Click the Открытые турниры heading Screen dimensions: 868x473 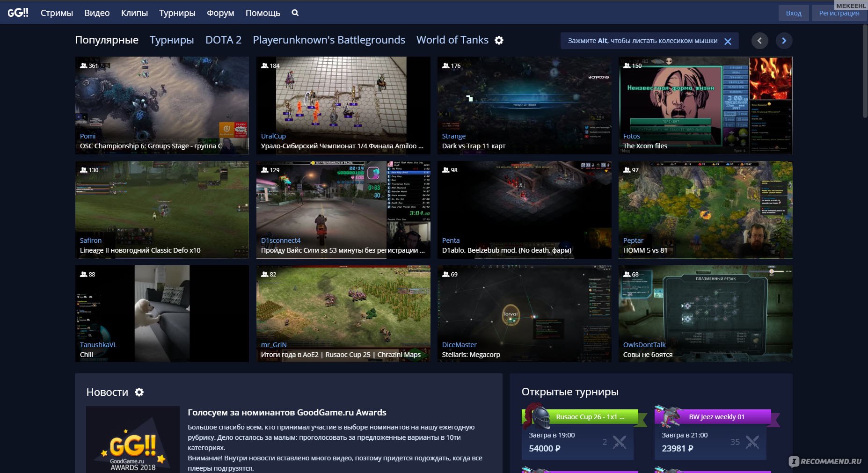pos(570,392)
